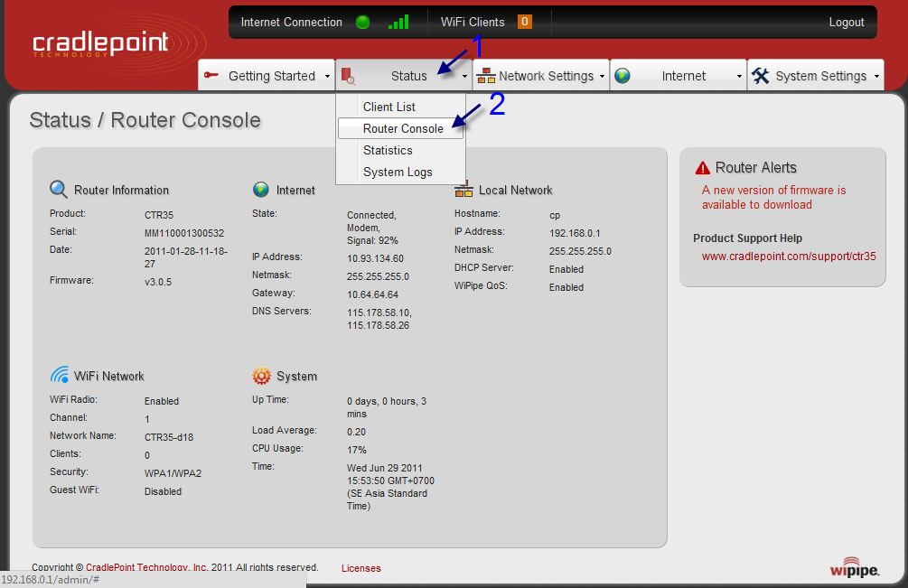Open the Network Settings tab
Image resolution: width=908 pixels, height=588 pixels.
(x=541, y=75)
